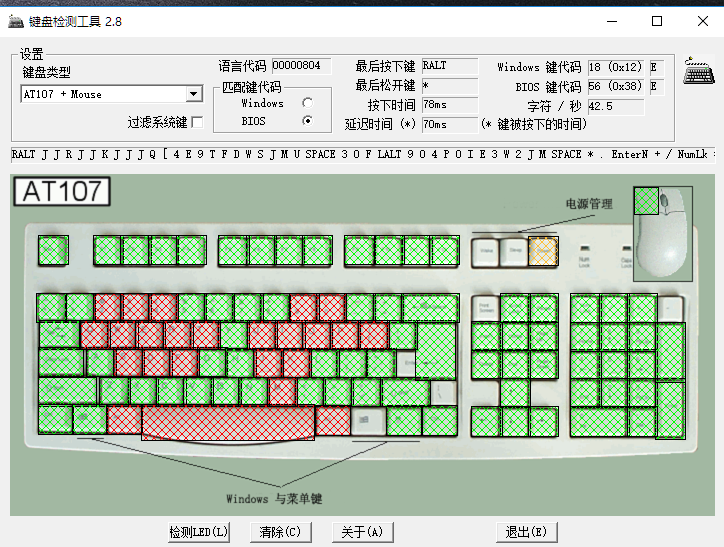The image size is (724, 547).
Task: Open the 键盘类型 AT107 + Mouse dropdown
Action: tap(194, 94)
